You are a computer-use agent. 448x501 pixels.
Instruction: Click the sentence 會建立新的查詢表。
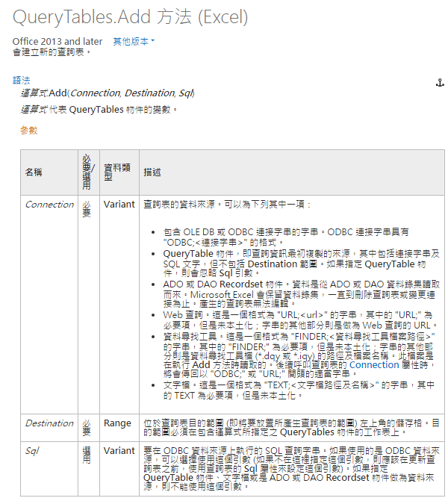click(x=52, y=52)
